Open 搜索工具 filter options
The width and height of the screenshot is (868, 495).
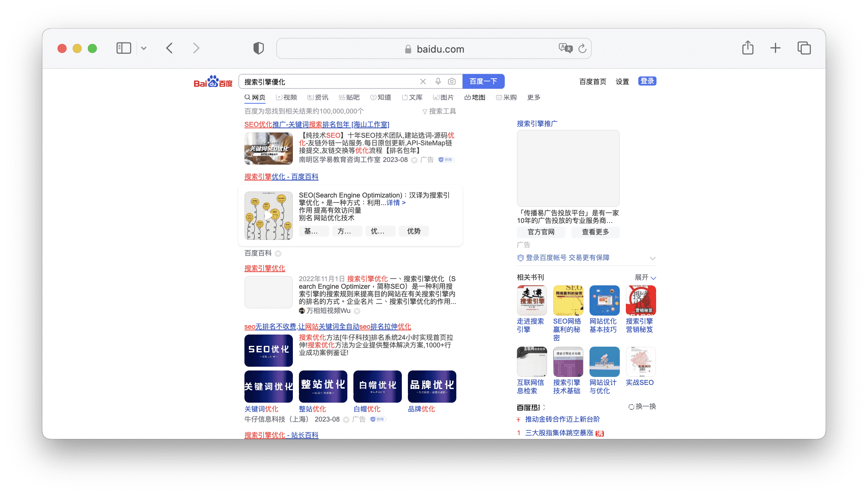click(x=439, y=111)
